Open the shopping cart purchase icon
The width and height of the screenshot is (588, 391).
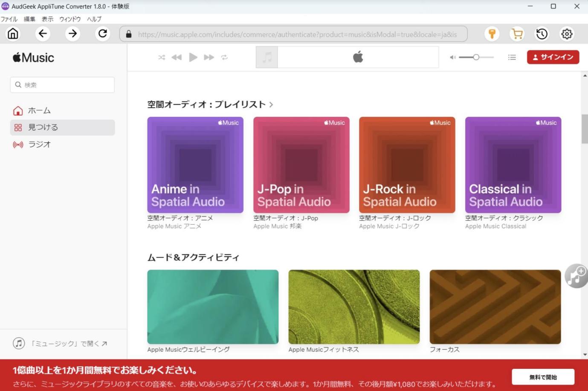click(x=517, y=34)
